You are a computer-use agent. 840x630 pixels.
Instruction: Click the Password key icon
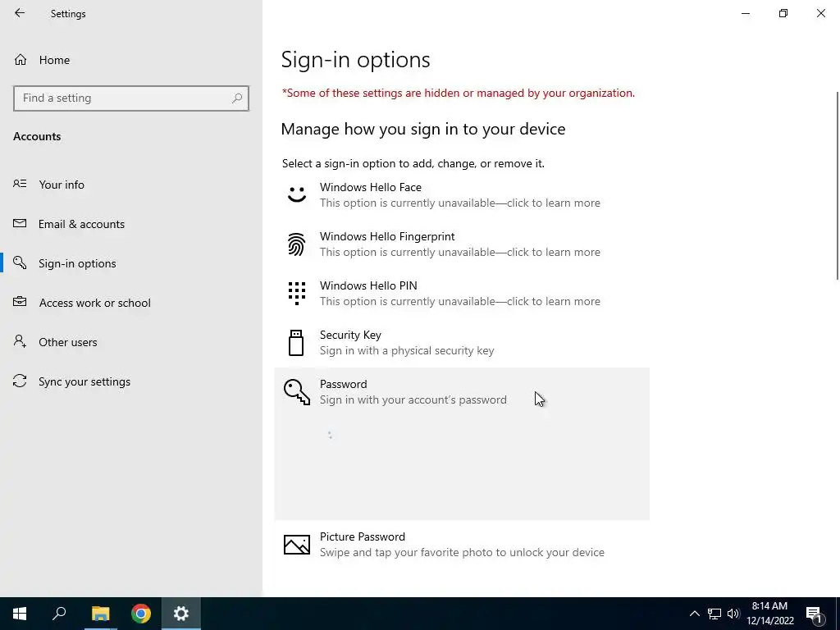297,392
